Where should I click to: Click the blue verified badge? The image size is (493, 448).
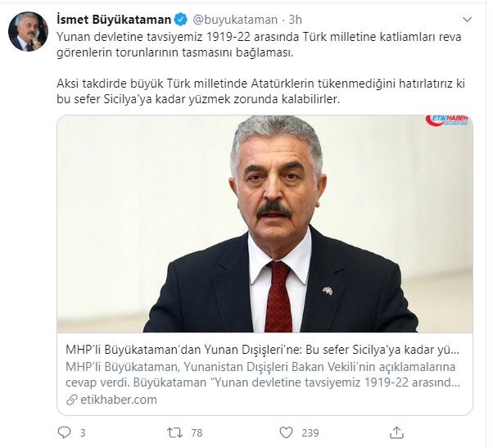(x=181, y=20)
